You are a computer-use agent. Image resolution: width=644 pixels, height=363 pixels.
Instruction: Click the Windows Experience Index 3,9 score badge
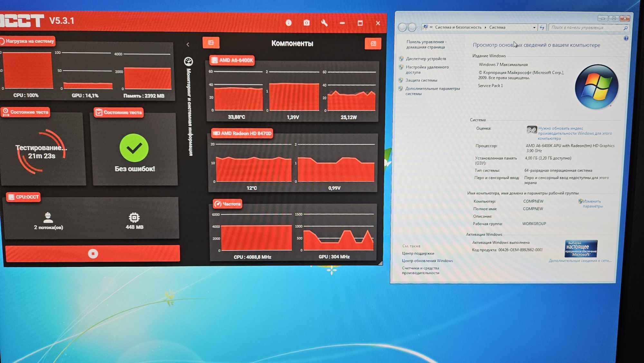click(532, 130)
